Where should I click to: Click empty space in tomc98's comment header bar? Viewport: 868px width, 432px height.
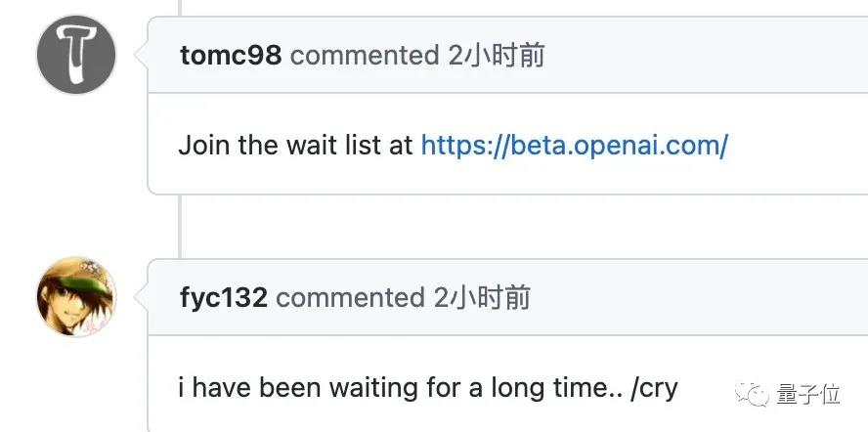click(703, 56)
